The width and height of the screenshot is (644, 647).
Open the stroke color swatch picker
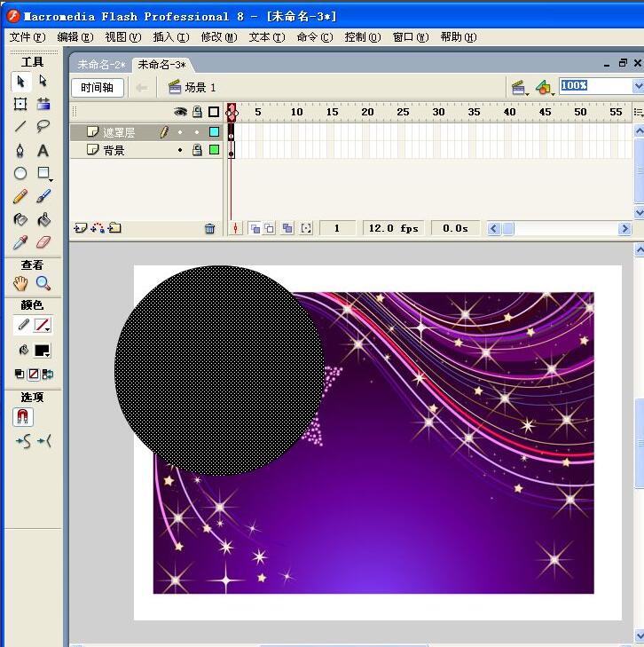[42, 325]
